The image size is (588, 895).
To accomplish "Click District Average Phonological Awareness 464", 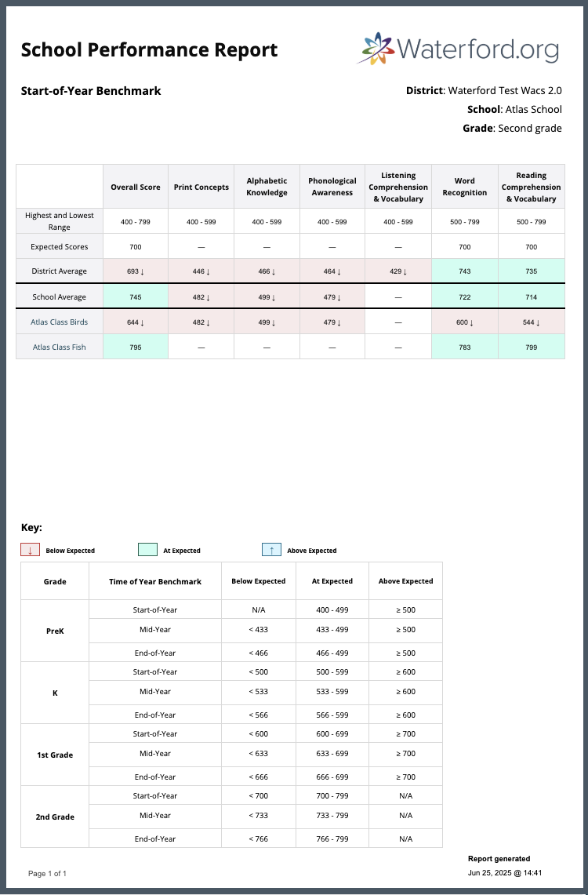I will point(332,271).
